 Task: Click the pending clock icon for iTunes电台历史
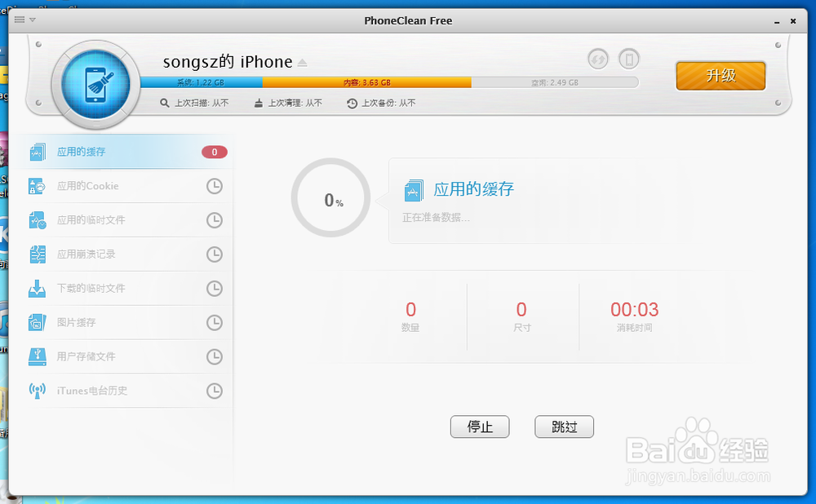tap(215, 391)
